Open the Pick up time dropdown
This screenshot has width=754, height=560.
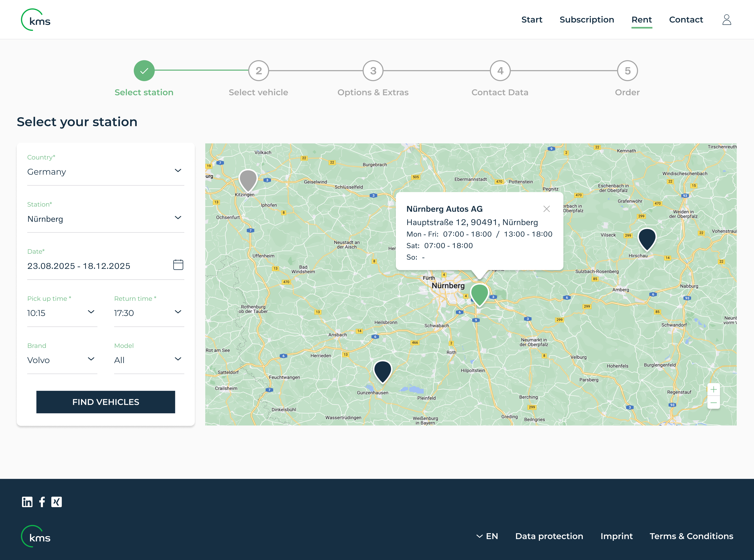click(x=62, y=313)
